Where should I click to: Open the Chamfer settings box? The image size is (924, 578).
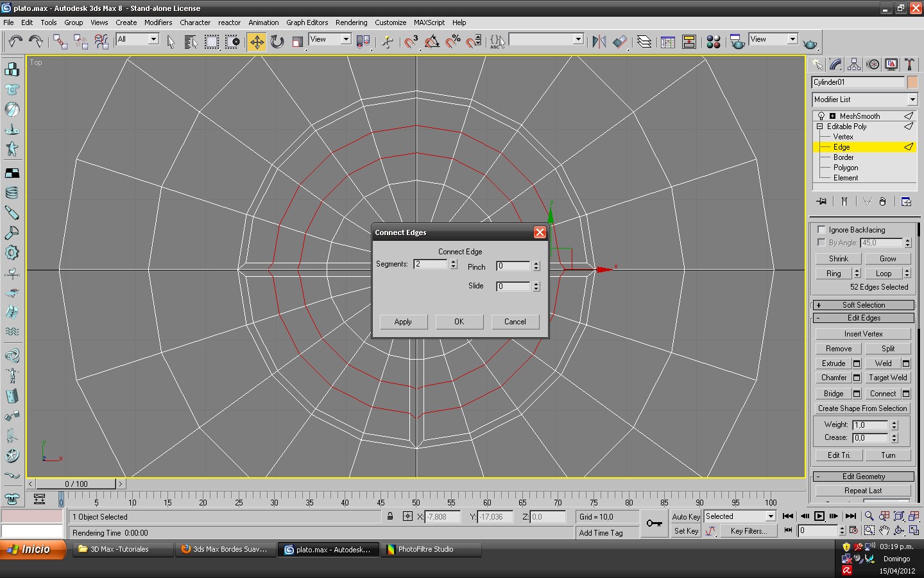(x=857, y=378)
